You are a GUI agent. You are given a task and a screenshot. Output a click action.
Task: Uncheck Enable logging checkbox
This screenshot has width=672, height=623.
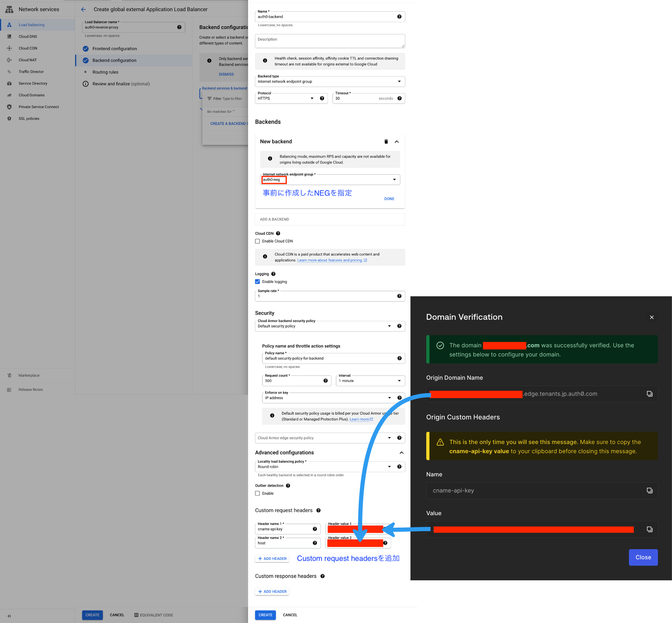257,281
